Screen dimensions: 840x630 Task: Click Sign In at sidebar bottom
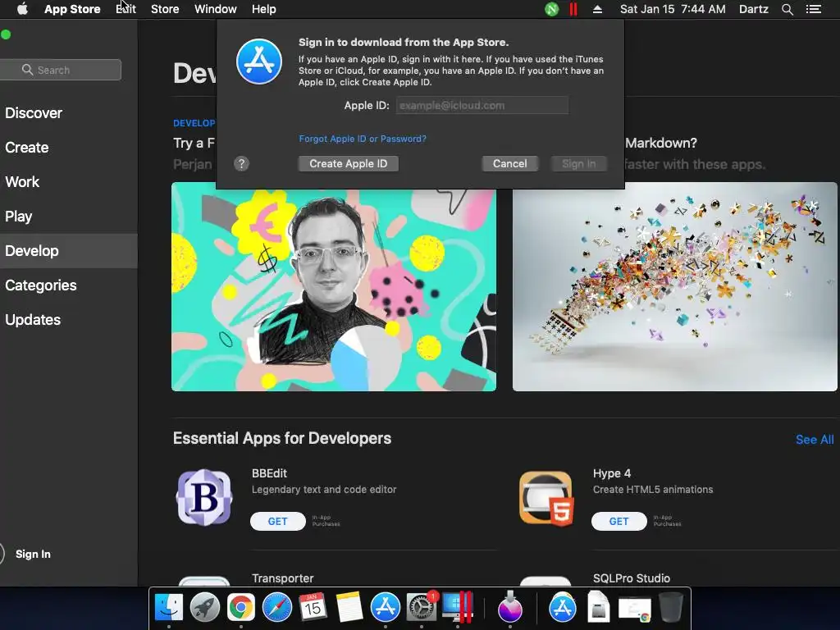[33, 554]
